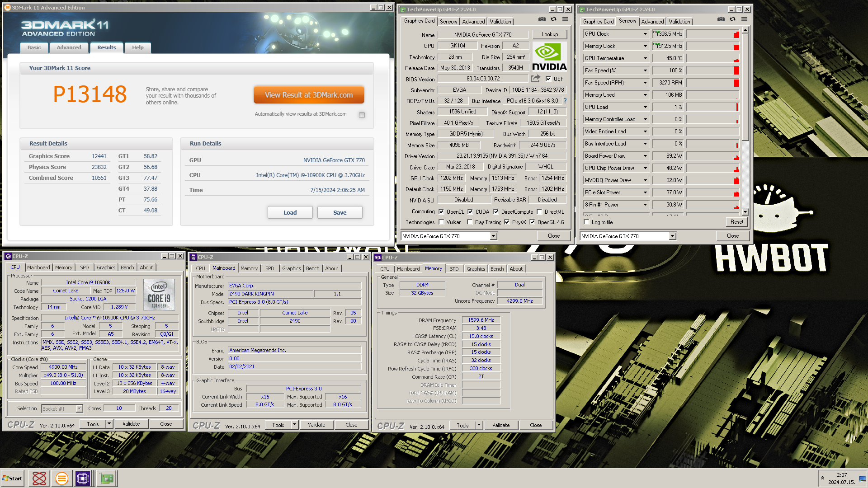
Task: Open GPU selector dropdown in Graphics Card window
Action: pyautogui.click(x=494, y=236)
